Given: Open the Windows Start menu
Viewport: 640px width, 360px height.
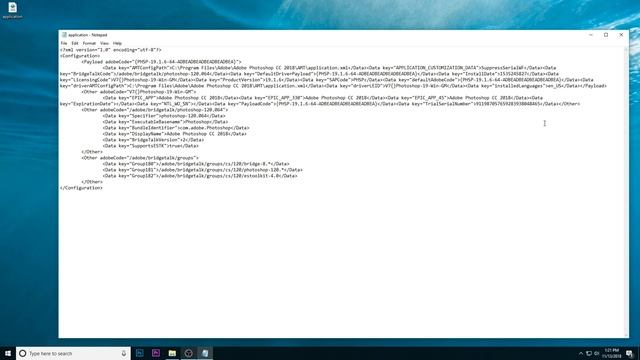Looking at the screenshot, I should (x=8, y=353).
